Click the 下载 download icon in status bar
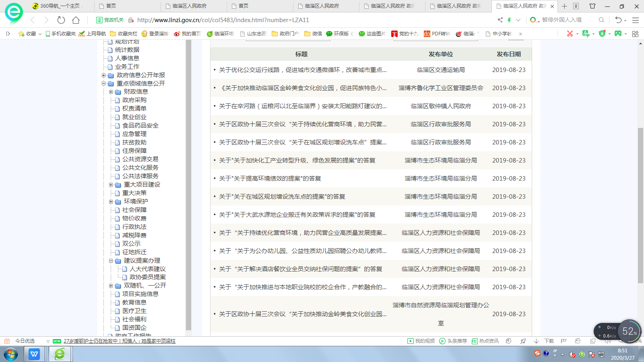Viewport: 644px width, 362px height. pyautogui.click(x=536, y=341)
